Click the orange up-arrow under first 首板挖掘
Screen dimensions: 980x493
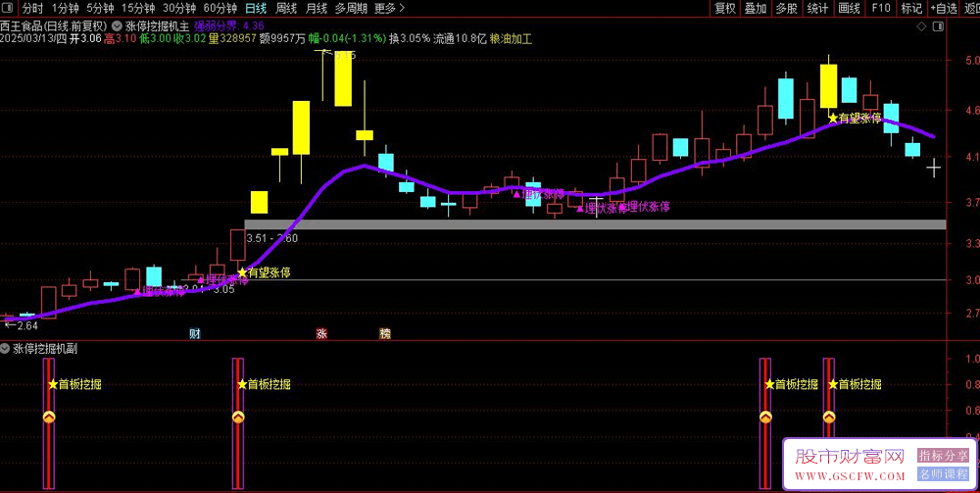coord(49,417)
